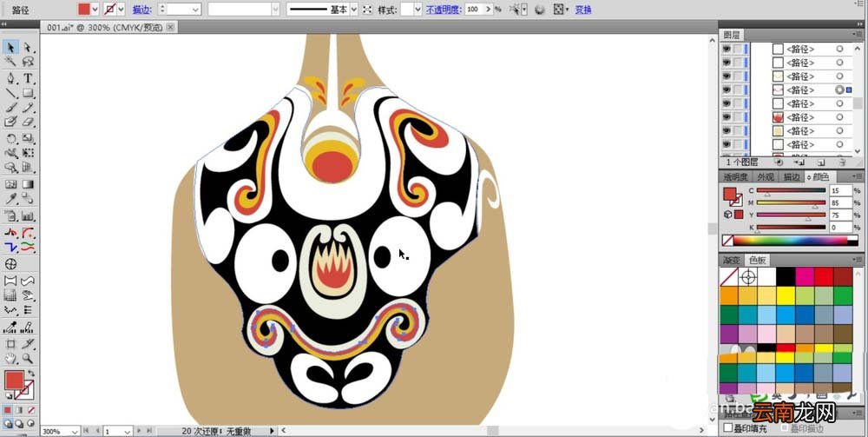
Task: Click target circle of red flame 路径 row
Action: [x=839, y=117]
